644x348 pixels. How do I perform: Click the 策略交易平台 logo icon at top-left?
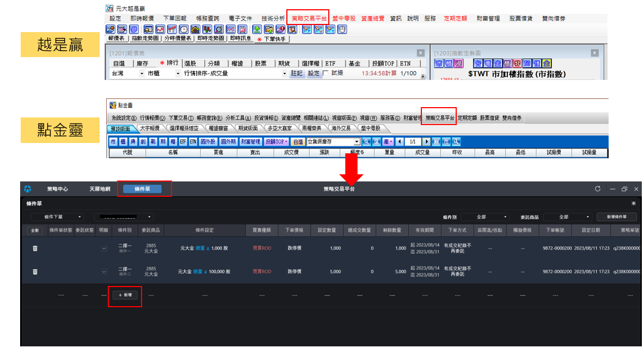click(28, 189)
